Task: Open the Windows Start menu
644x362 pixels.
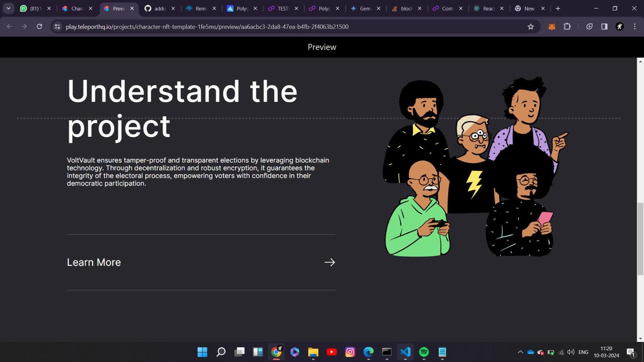Action: [202, 352]
